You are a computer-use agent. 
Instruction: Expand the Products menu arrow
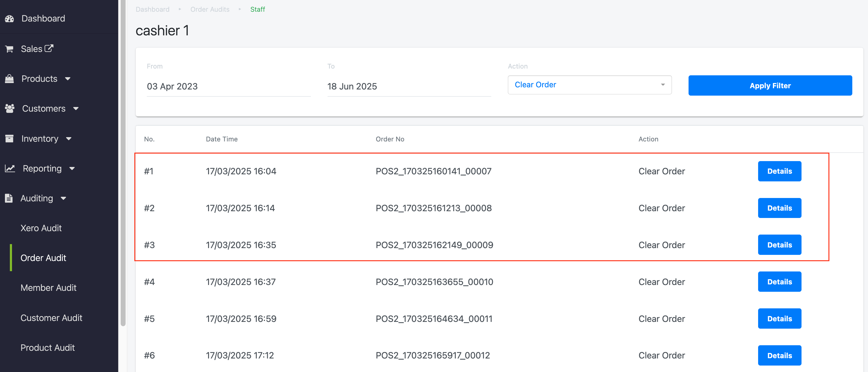68,79
